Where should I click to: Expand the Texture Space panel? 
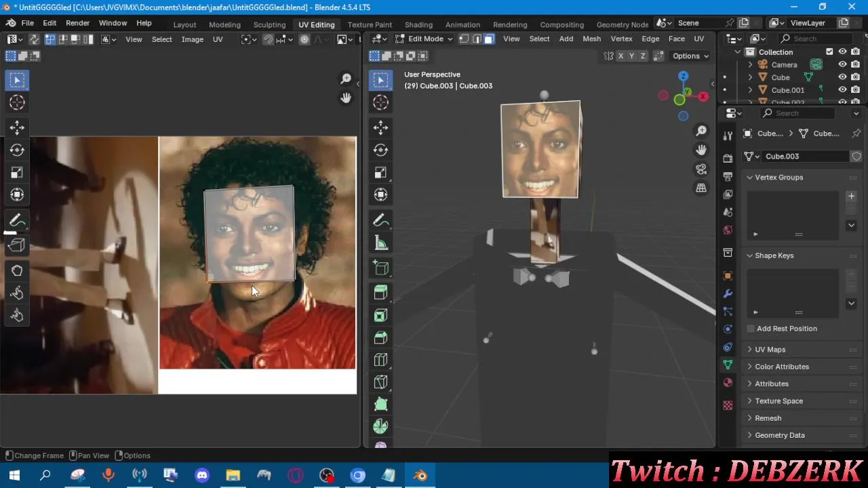(x=778, y=401)
